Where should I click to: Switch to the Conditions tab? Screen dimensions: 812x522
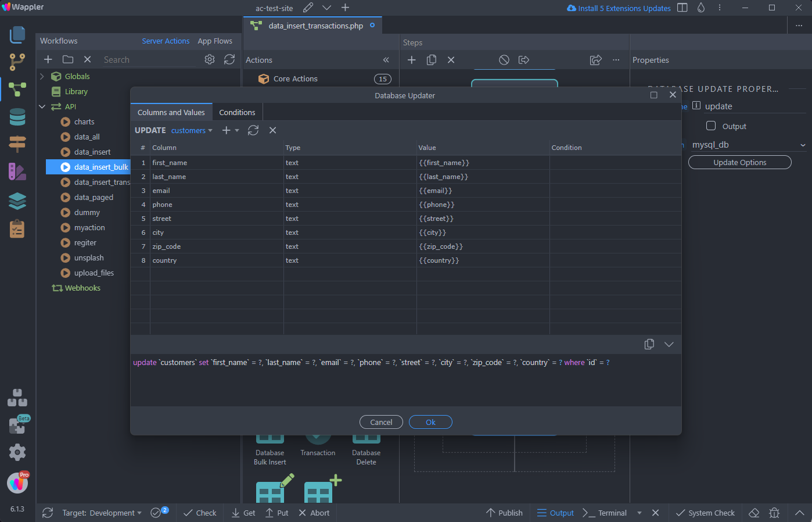pyautogui.click(x=237, y=113)
